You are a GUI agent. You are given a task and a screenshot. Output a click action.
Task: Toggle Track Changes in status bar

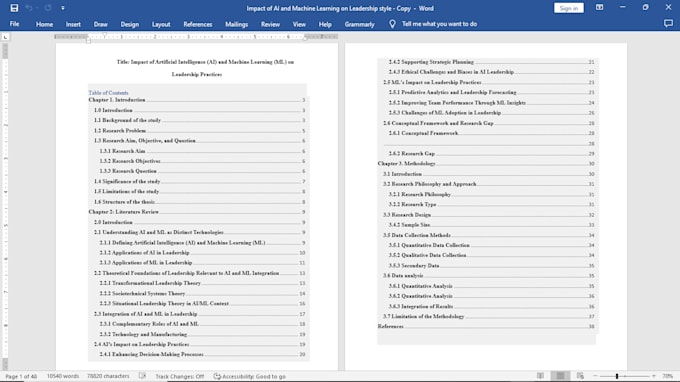(x=180, y=376)
